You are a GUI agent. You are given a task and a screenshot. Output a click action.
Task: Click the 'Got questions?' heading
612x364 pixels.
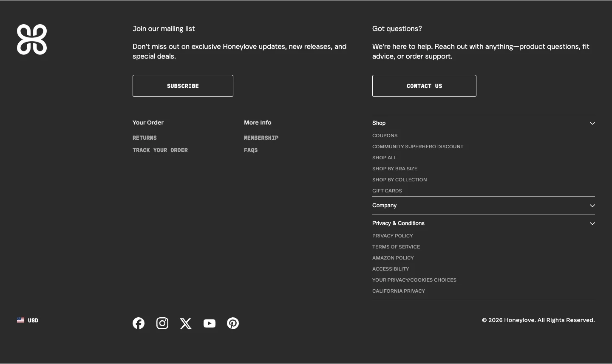click(x=397, y=28)
